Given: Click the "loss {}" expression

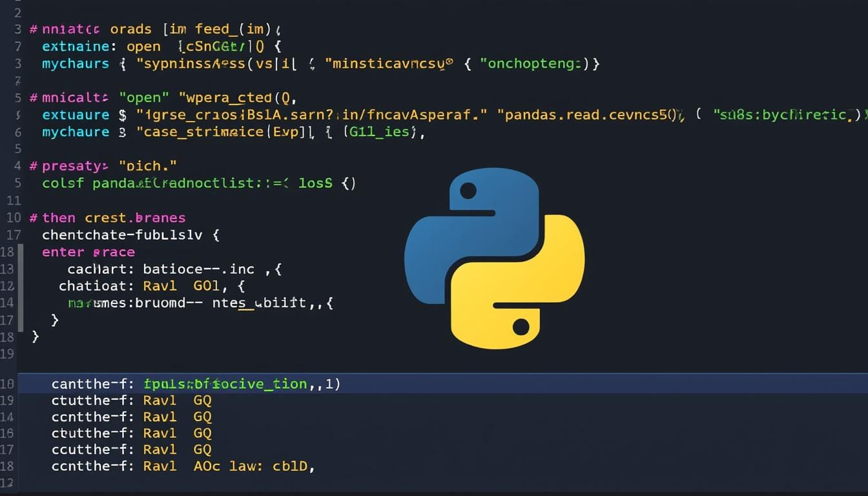Looking at the screenshot, I should (323, 183).
